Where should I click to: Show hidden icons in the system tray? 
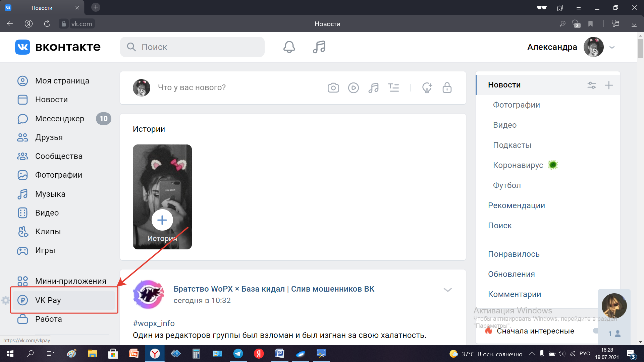tap(532, 354)
